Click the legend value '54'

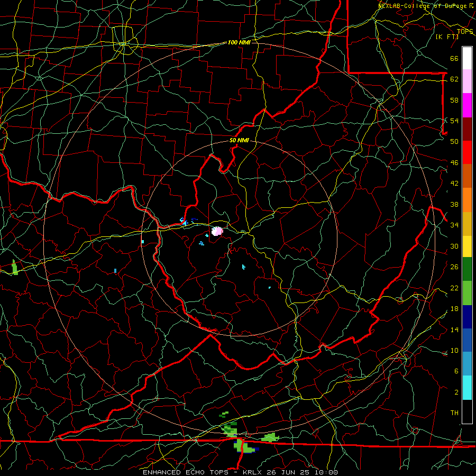click(x=454, y=121)
